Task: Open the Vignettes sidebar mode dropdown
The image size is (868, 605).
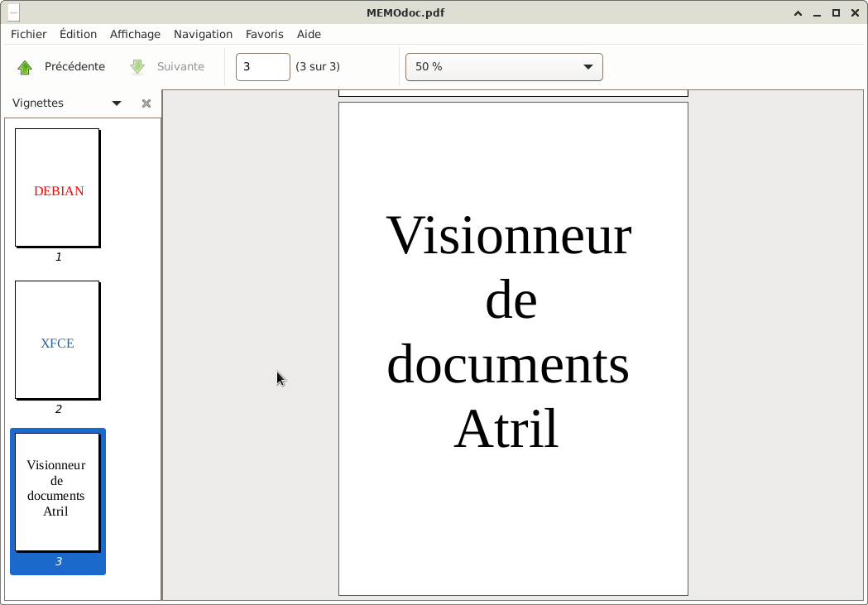Action: pyautogui.click(x=116, y=103)
